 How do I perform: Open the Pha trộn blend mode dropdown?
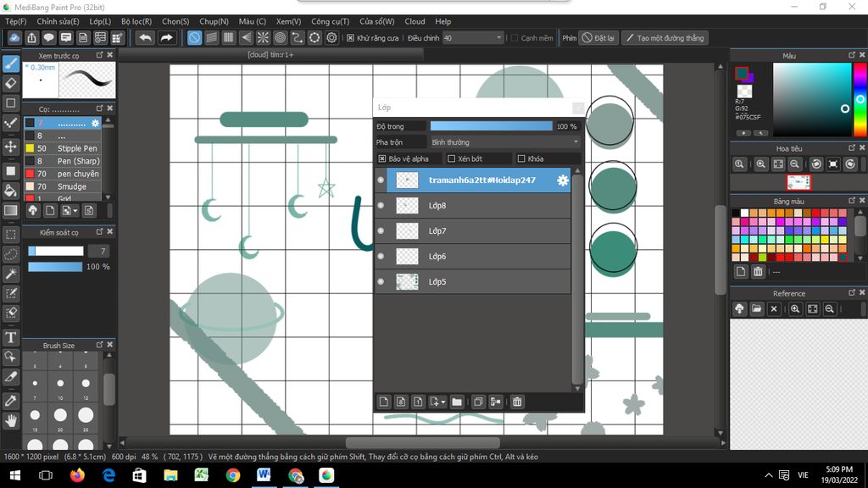coord(505,142)
